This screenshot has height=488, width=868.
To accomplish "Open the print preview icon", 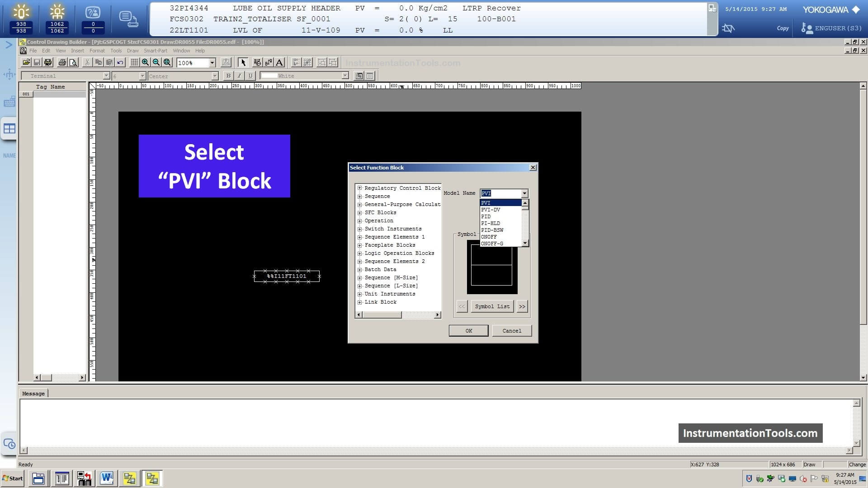I will [x=73, y=63].
